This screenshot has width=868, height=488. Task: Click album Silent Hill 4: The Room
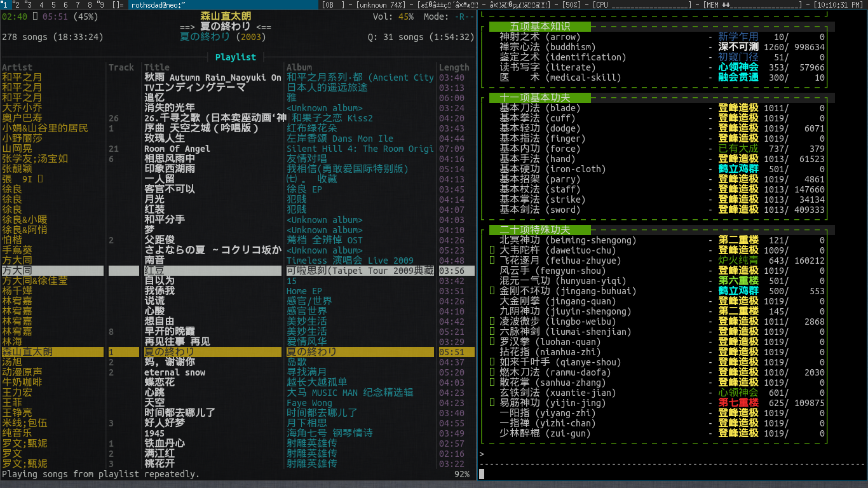tap(360, 149)
